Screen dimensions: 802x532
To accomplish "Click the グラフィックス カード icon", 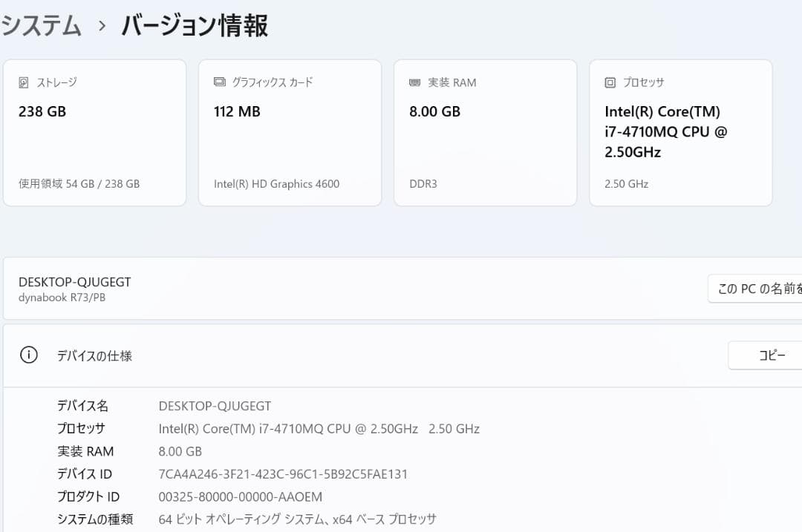I will click(x=219, y=82).
